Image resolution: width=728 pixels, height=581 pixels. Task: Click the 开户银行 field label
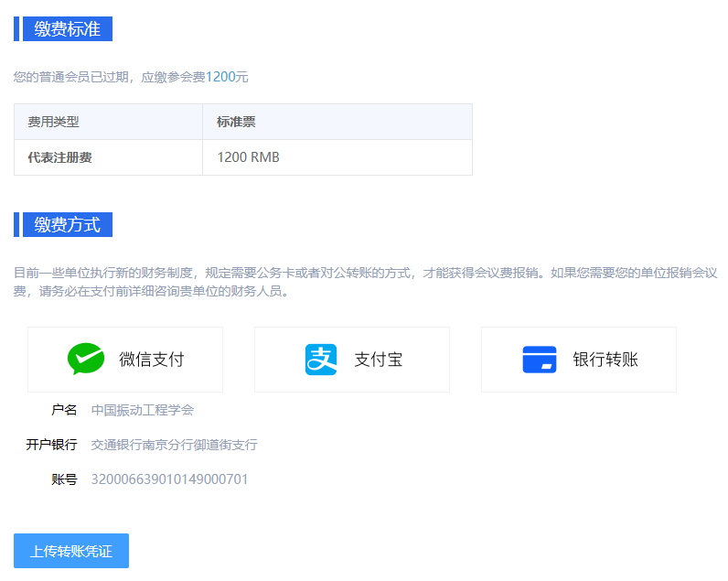tap(51, 445)
